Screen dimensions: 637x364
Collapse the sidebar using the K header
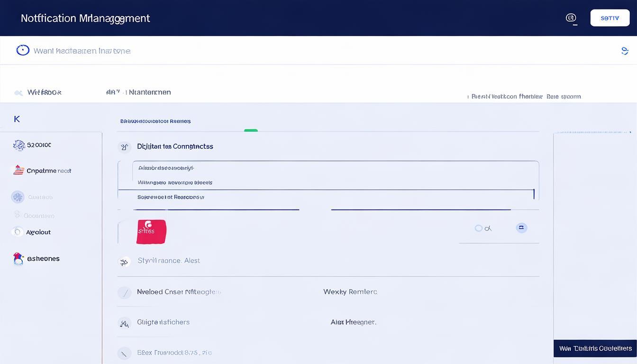17,119
